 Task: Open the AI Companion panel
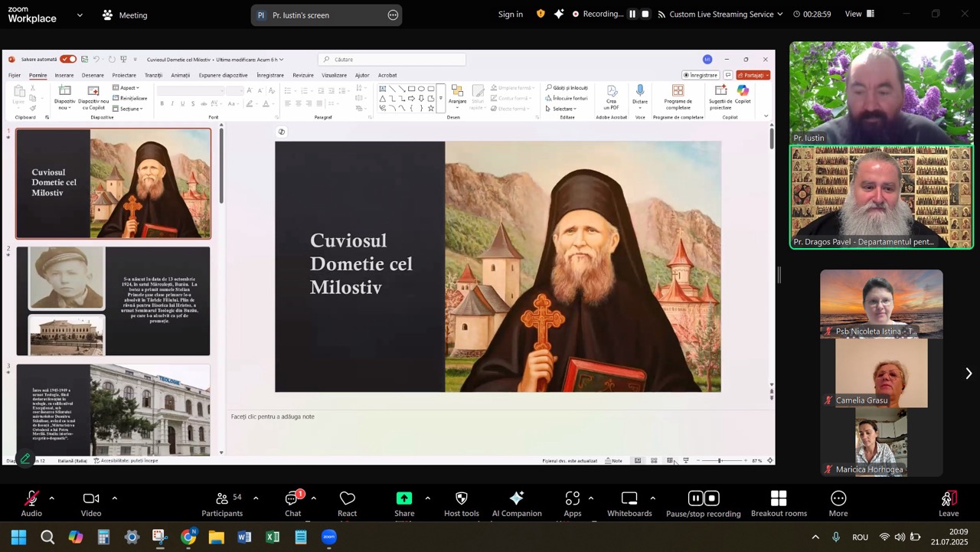(517, 502)
